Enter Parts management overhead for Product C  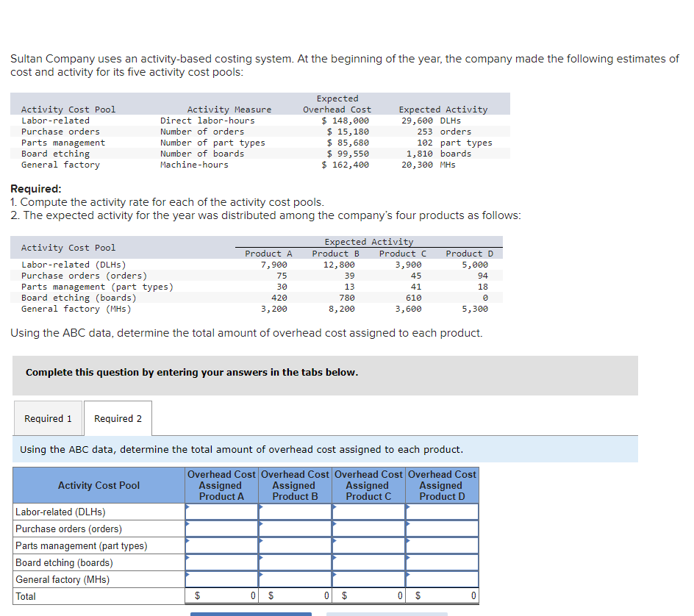click(x=368, y=545)
